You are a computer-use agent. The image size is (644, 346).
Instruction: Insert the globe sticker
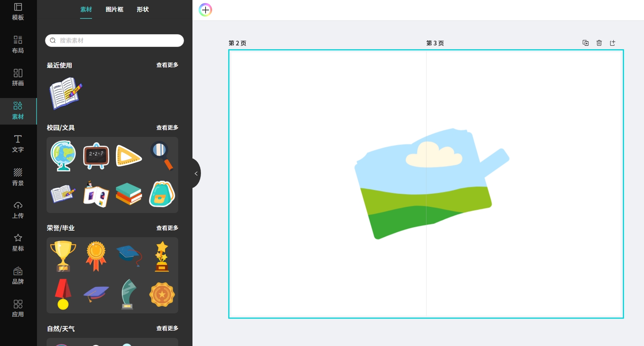pos(63,156)
